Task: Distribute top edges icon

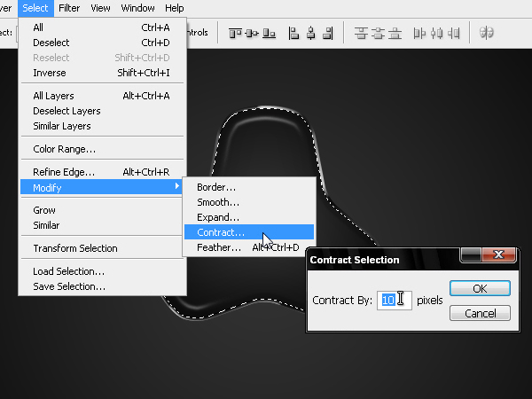Action: [361, 34]
